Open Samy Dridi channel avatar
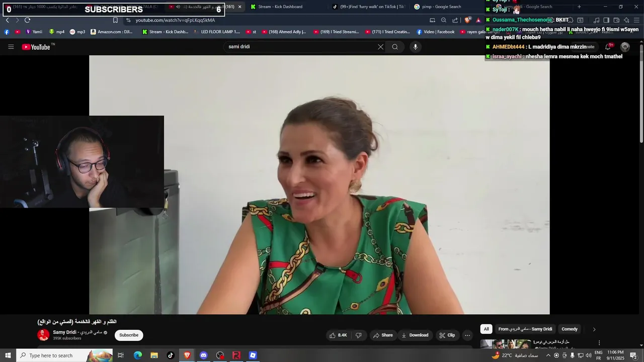Screen dimensions: 644x362 click(x=43, y=335)
